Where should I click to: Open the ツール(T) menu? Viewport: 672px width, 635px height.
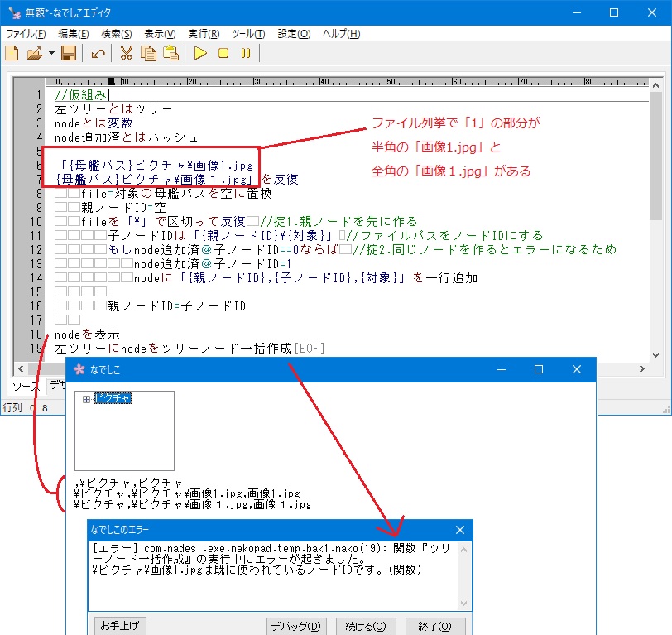(248, 33)
